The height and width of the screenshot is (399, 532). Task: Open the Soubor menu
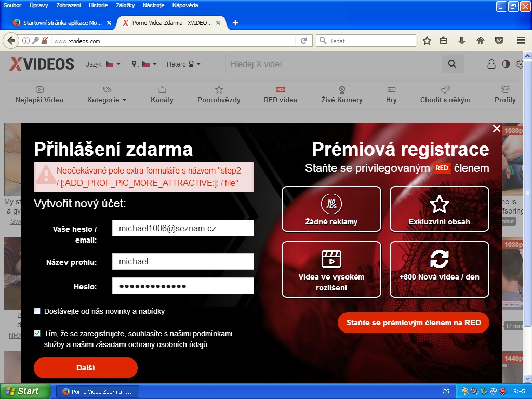coord(12,5)
